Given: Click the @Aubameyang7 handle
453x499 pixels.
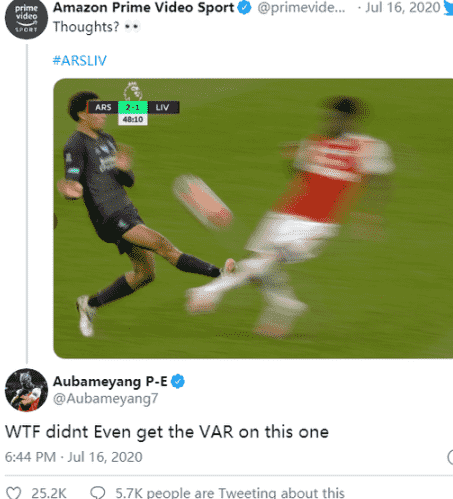Looking at the screenshot, I should 105,399.
